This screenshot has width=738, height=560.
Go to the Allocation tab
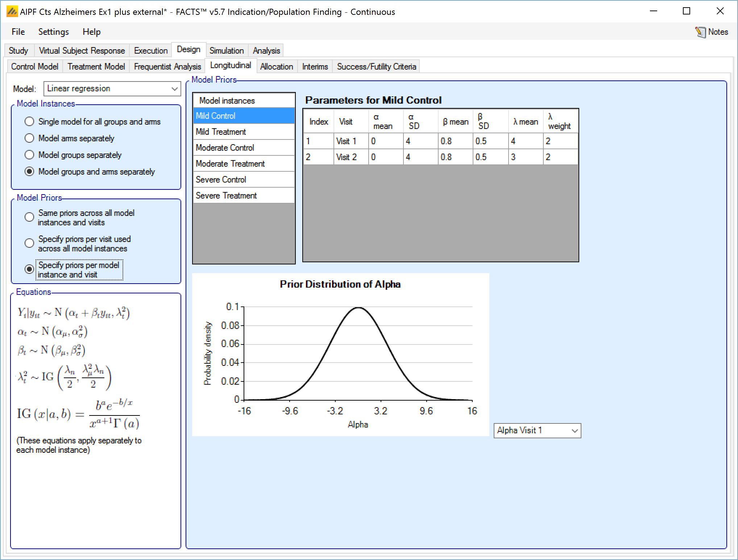[x=276, y=67]
